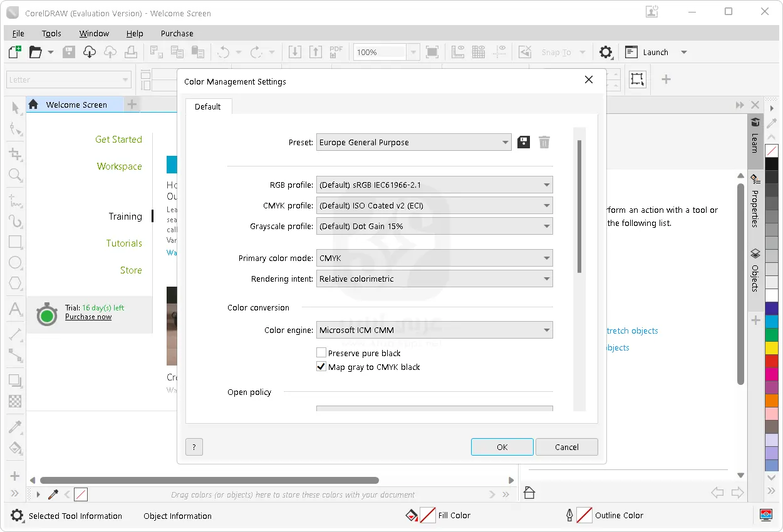Select the Zoom tool in the toolbox
The width and height of the screenshot is (783, 532).
tap(16, 176)
